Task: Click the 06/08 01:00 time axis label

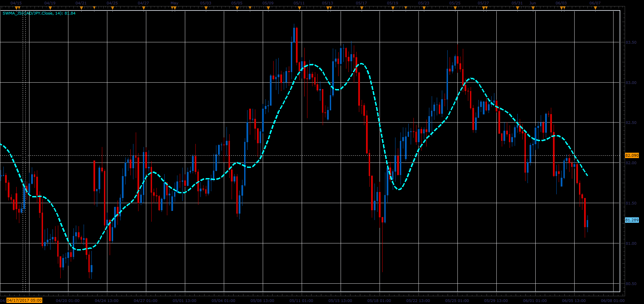Action: [x=613, y=301]
